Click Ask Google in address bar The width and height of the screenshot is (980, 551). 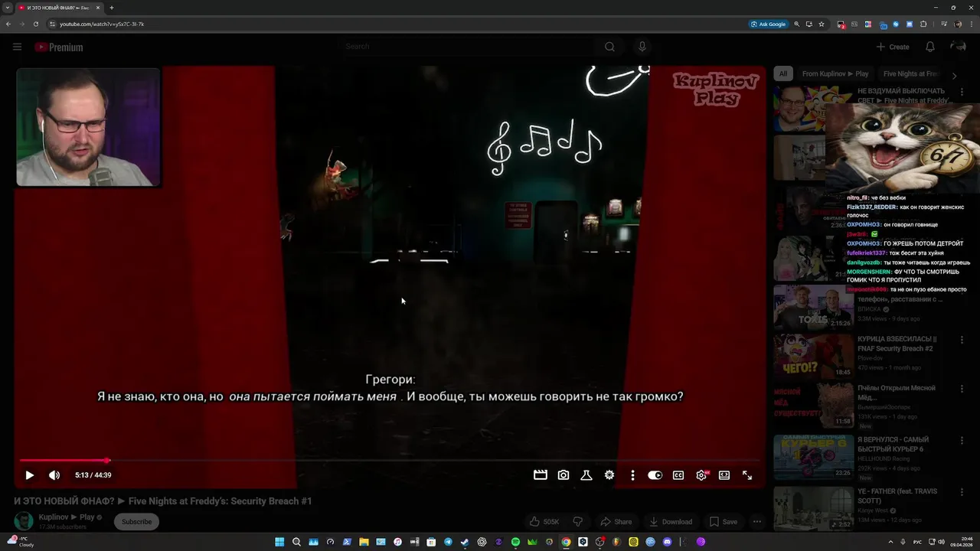click(x=769, y=24)
